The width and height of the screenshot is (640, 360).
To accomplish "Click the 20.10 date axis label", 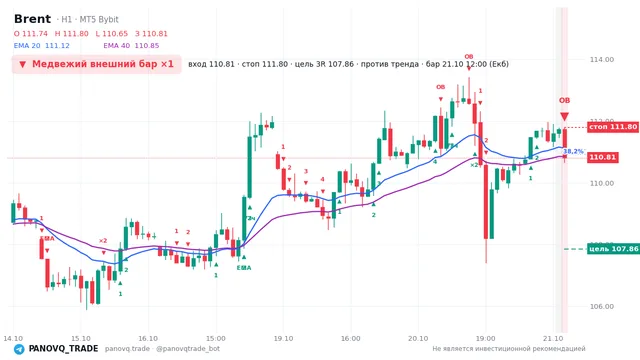I will point(418,338).
